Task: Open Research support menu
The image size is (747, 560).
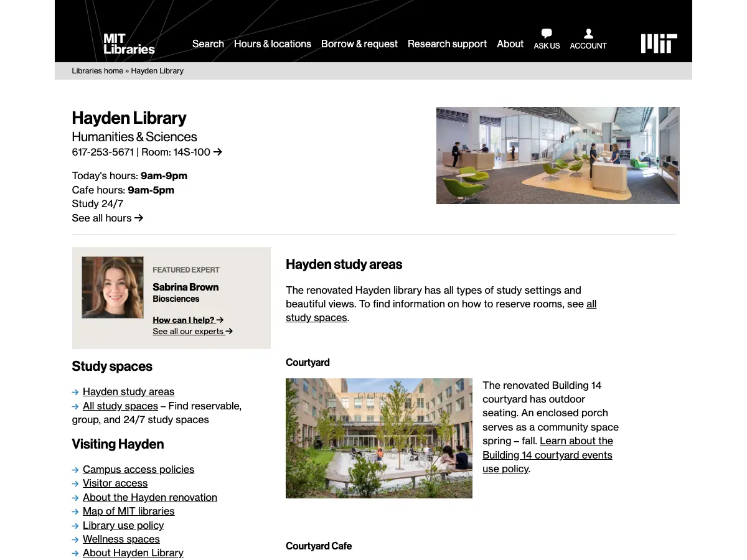Action: coord(447,44)
